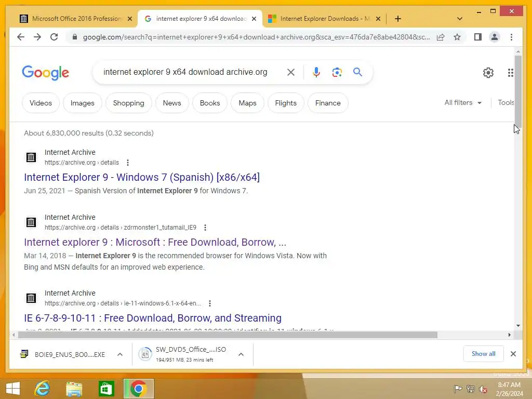Open the Chrome side panel
This screenshot has height=399, width=532.
478,37
